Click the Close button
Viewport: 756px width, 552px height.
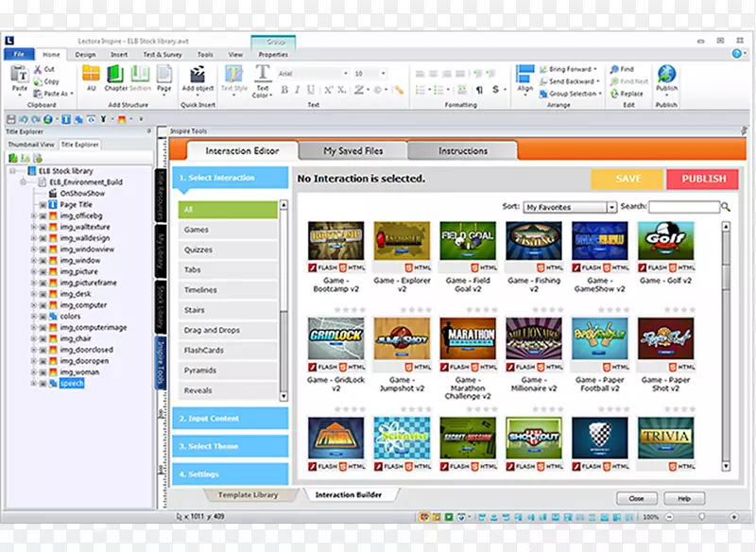[x=636, y=498]
